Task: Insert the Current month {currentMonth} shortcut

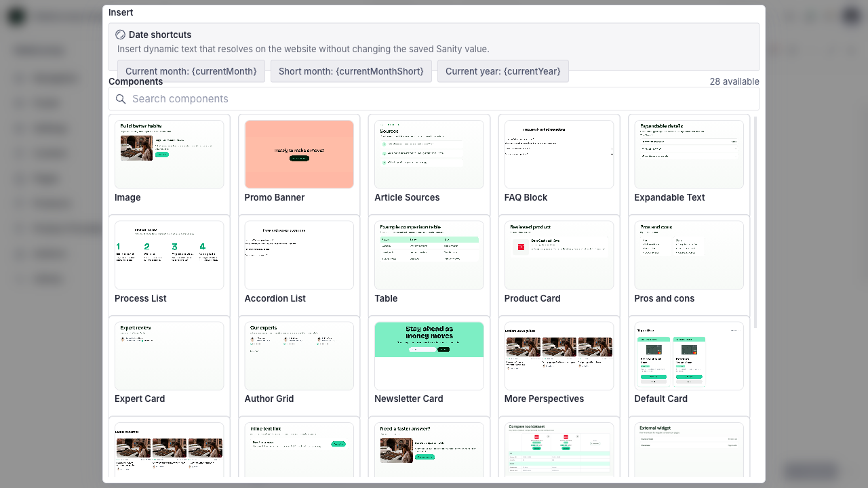Action: (191, 71)
